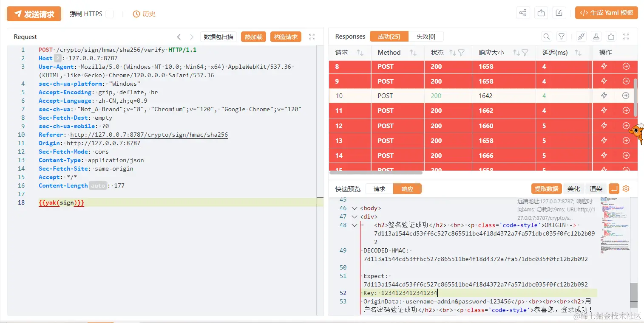Go to previous request with left chevron

click(179, 37)
